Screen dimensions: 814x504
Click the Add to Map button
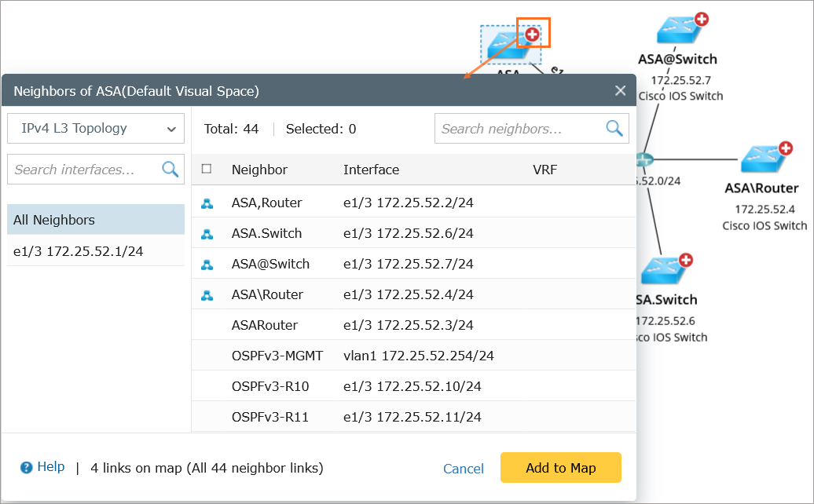560,468
